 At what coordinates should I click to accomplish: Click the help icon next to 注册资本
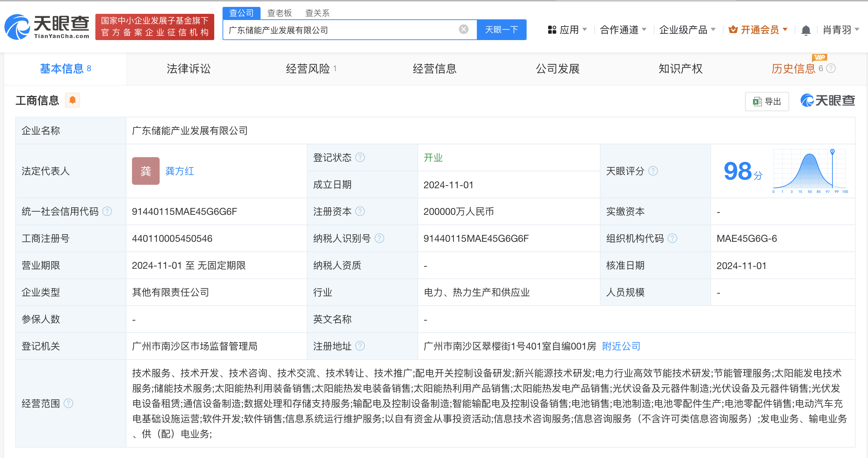[x=361, y=211]
